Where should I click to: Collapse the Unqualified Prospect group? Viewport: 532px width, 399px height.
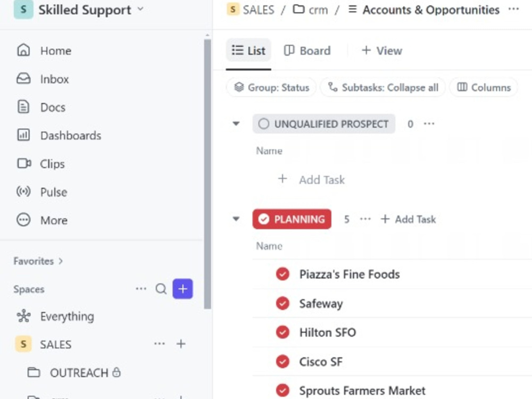coord(236,123)
